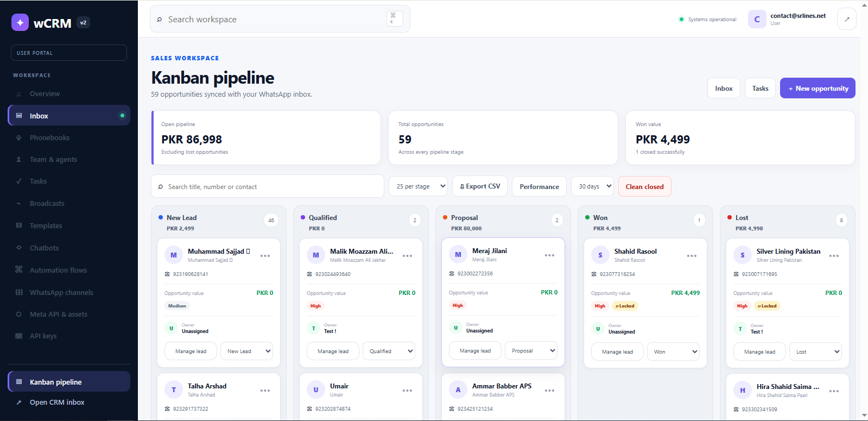Click the Open pipeline PKR 86,998 card
The width and height of the screenshot is (868, 421).
(266, 138)
